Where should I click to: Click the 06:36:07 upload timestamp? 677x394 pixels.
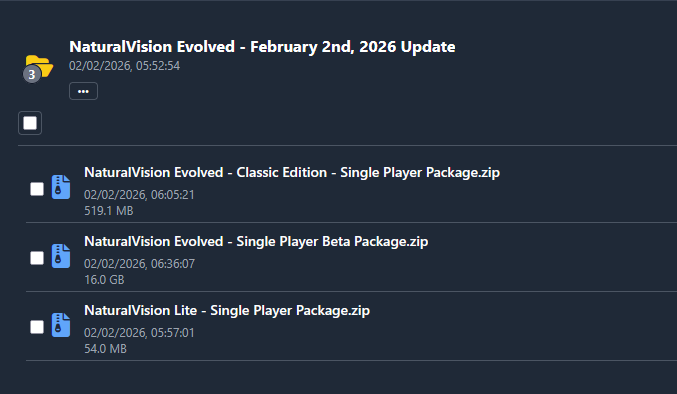click(x=139, y=264)
